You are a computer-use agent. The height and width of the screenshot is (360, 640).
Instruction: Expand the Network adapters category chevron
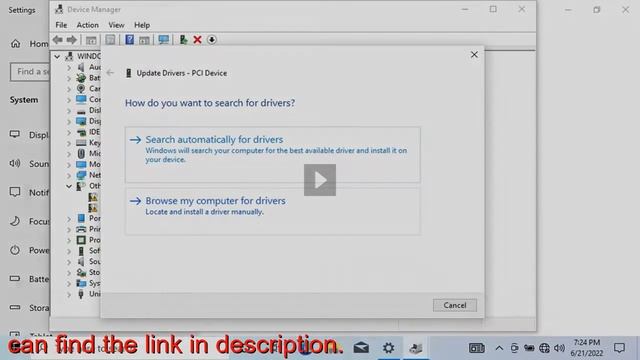(69, 175)
